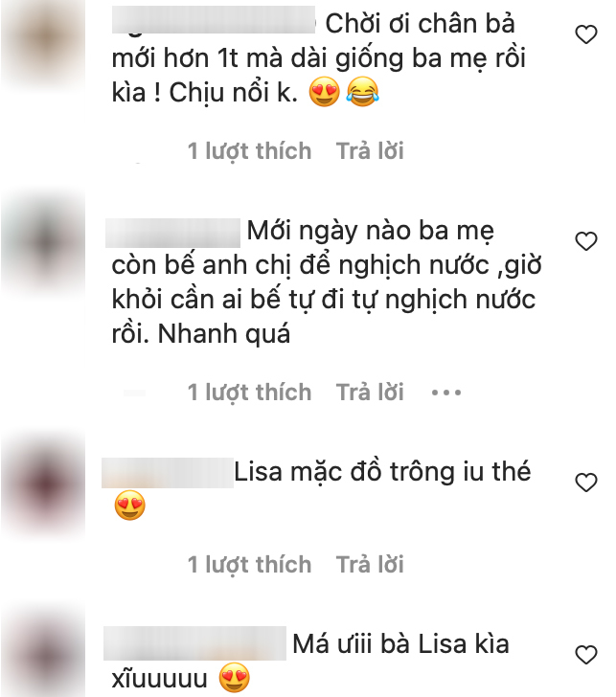This screenshot has height=697, width=616.
Task: Reply to the 'Lisa mặc đồ' comment
Action: click(370, 564)
